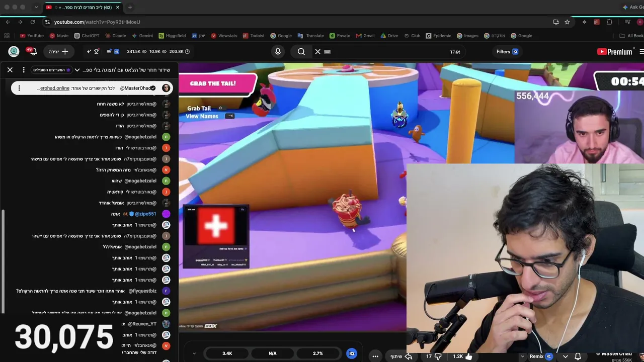Screen dimensions: 644x362
Task: Open the YouTube guide hamburger menu
Action: click(641, 51)
